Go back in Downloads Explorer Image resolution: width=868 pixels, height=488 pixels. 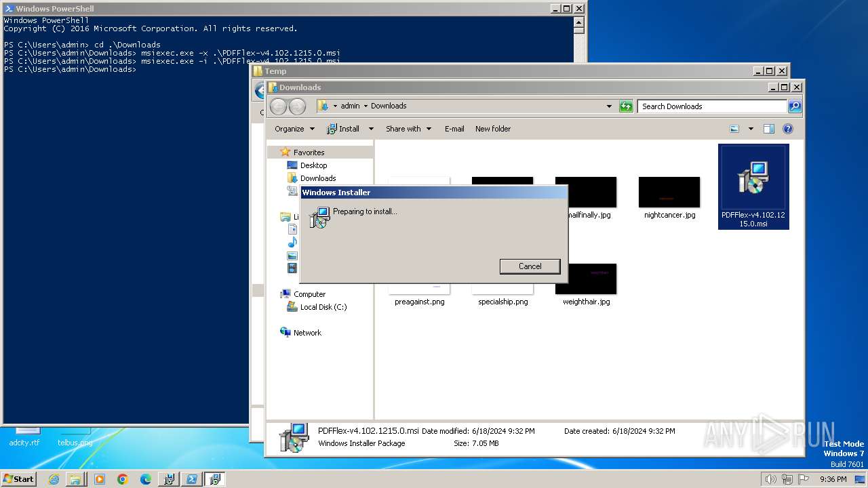click(278, 106)
